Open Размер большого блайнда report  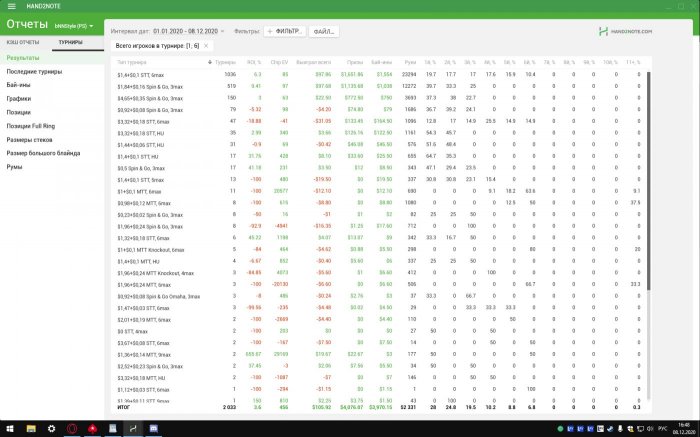pos(43,153)
